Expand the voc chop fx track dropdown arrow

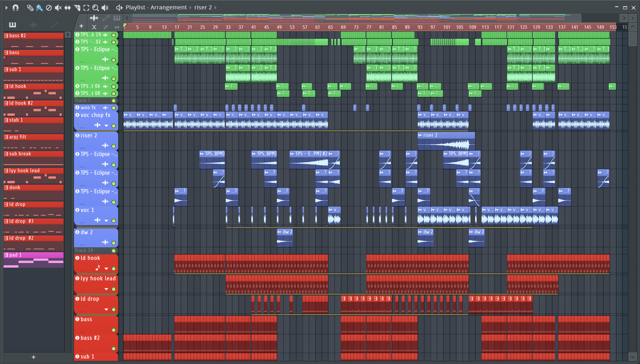[x=106, y=126]
